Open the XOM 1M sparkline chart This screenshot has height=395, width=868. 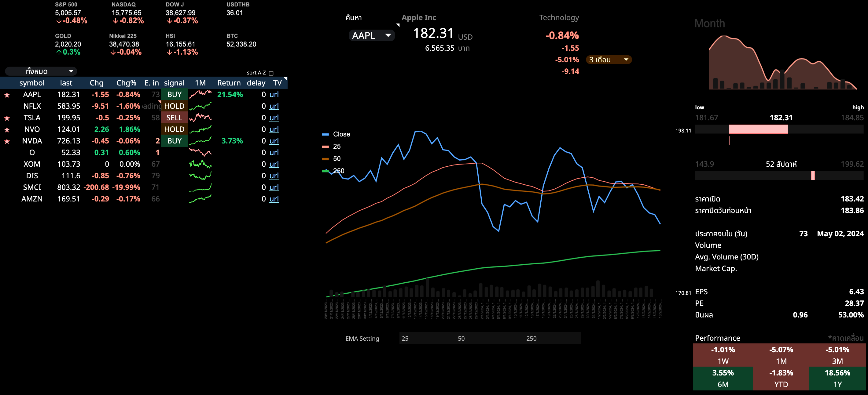click(200, 164)
